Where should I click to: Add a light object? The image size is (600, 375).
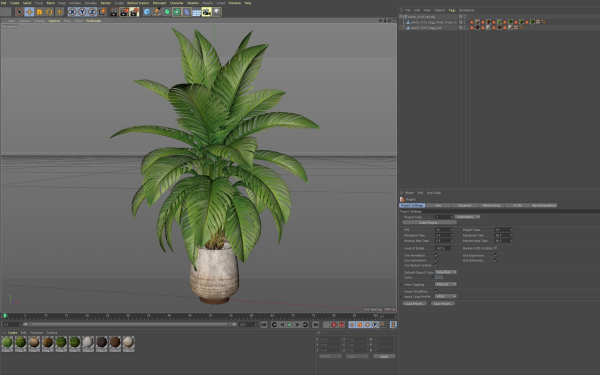tap(217, 12)
